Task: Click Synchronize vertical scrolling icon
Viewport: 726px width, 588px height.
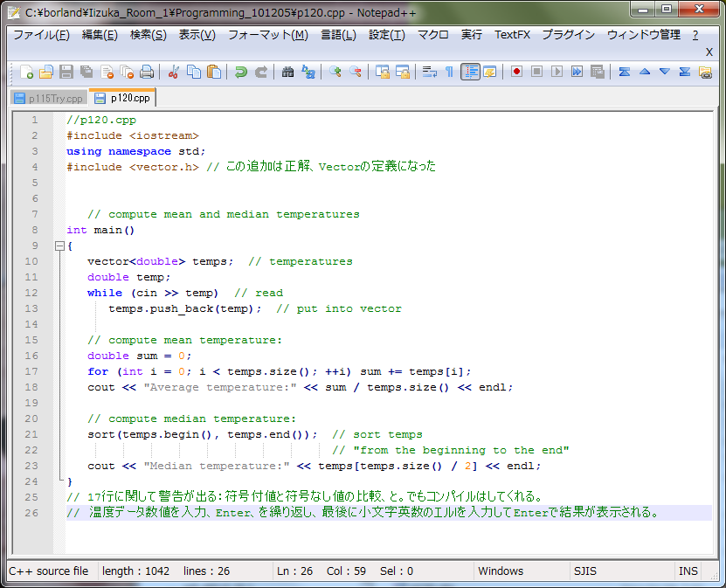Action: (x=383, y=72)
